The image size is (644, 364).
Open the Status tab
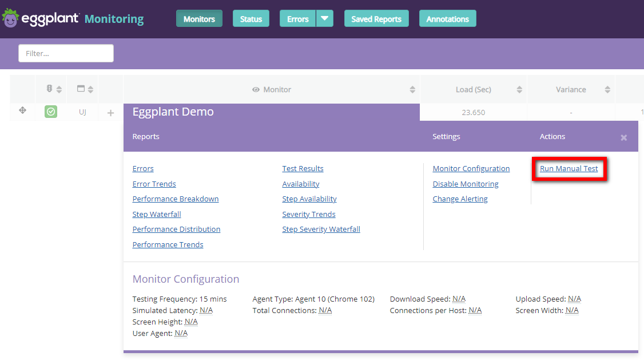click(251, 18)
